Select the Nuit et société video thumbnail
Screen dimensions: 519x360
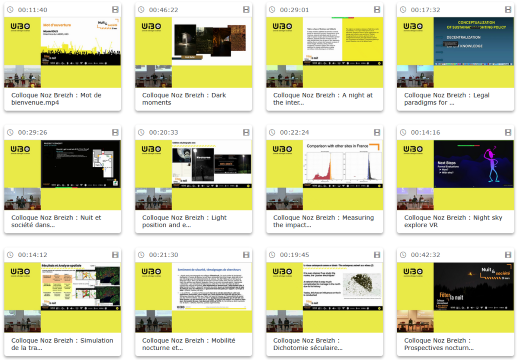63,175
